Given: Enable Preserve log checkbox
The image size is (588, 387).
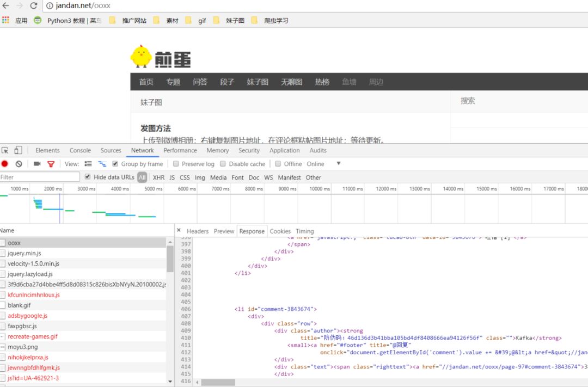Looking at the screenshot, I should pos(175,164).
